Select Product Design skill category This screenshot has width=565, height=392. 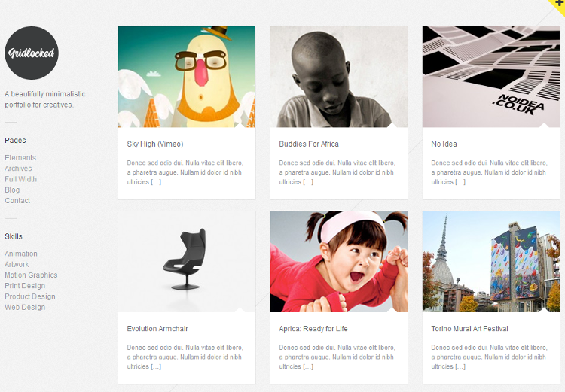pyautogui.click(x=30, y=296)
